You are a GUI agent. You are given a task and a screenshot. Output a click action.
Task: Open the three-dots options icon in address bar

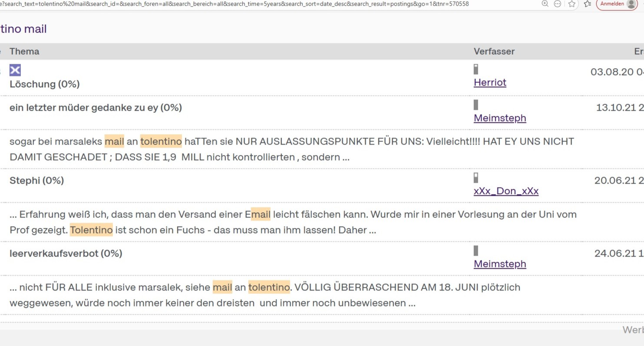[558, 4]
